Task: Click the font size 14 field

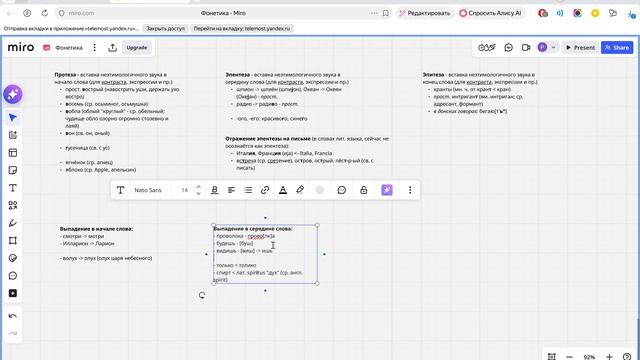Action: pos(184,190)
